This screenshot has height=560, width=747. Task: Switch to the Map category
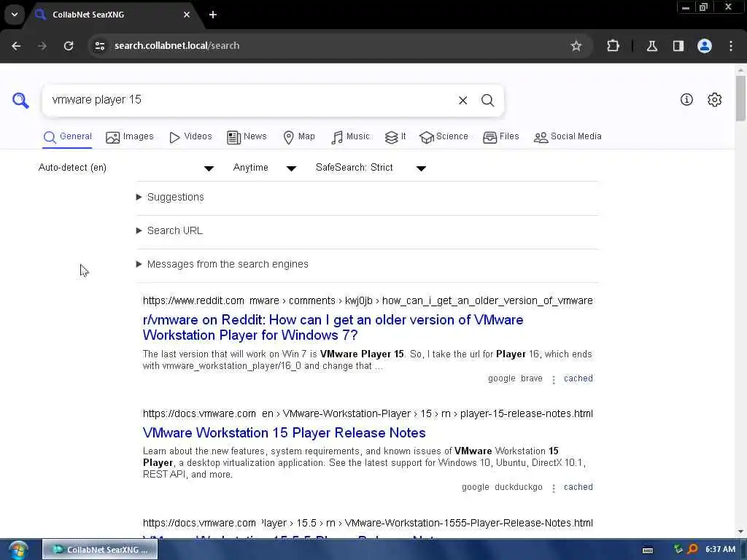[x=299, y=136]
